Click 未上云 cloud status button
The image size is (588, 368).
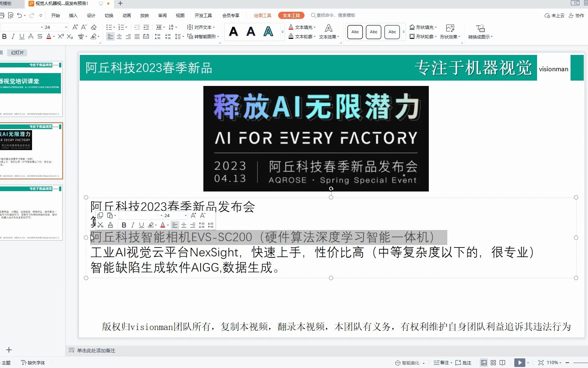[555, 15]
